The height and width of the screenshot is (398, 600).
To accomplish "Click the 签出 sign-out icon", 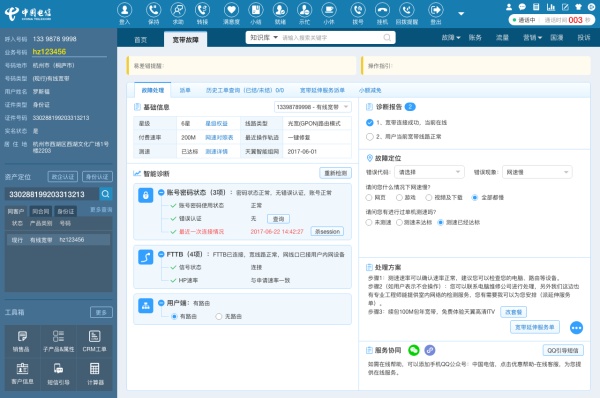I will coord(436,10).
